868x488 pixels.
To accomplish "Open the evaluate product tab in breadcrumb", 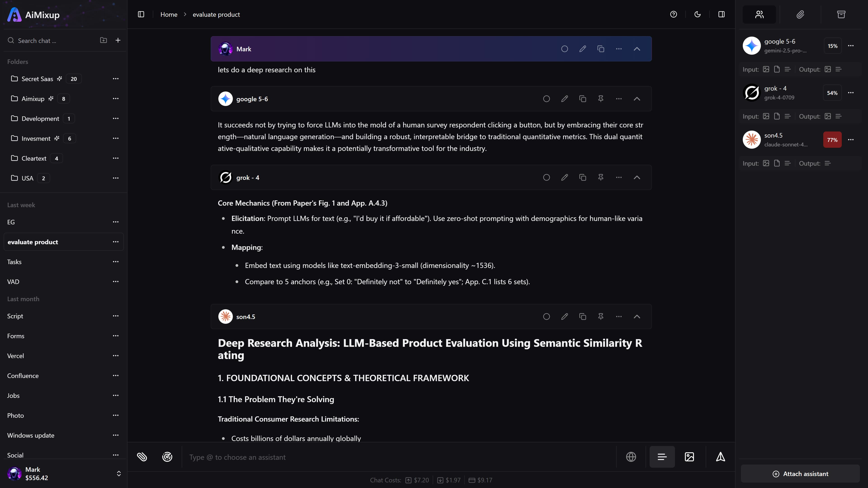I will (216, 14).
